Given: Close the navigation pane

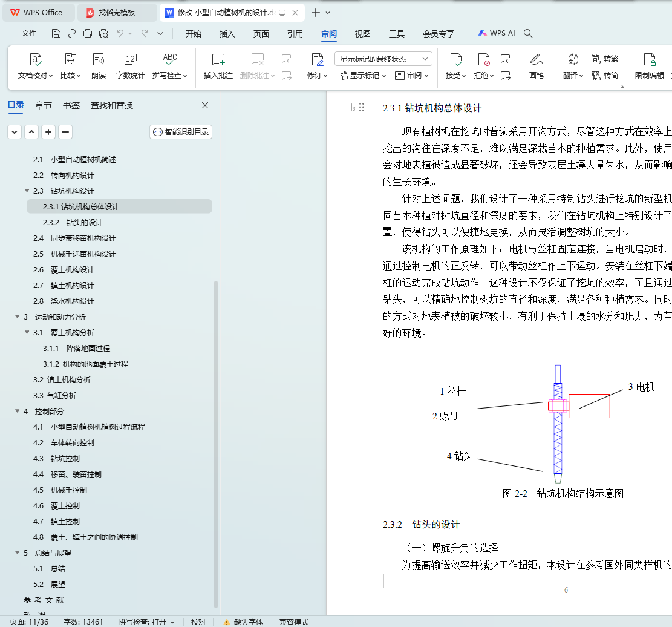Looking at the screenshot, I should click(205, 105).
